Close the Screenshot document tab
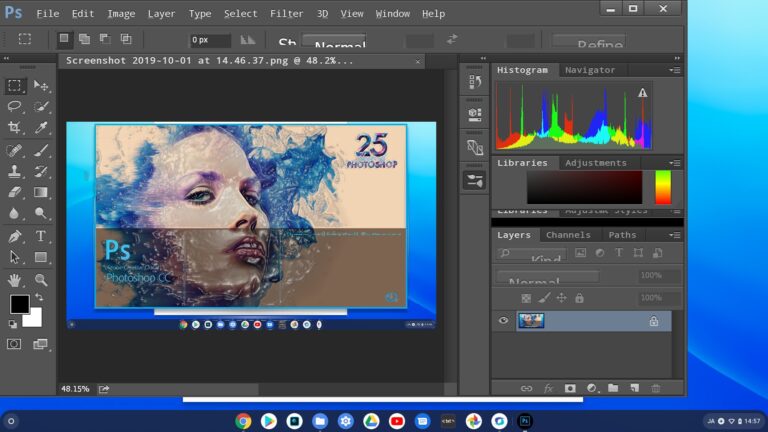The height and width of the screenshot is (432, 768). (x=418, y=61)
